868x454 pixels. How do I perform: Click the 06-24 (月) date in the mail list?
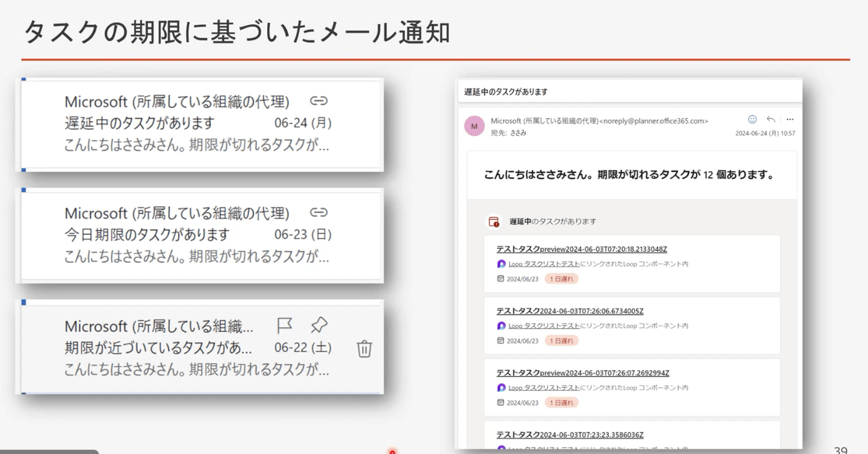point(303,123)
